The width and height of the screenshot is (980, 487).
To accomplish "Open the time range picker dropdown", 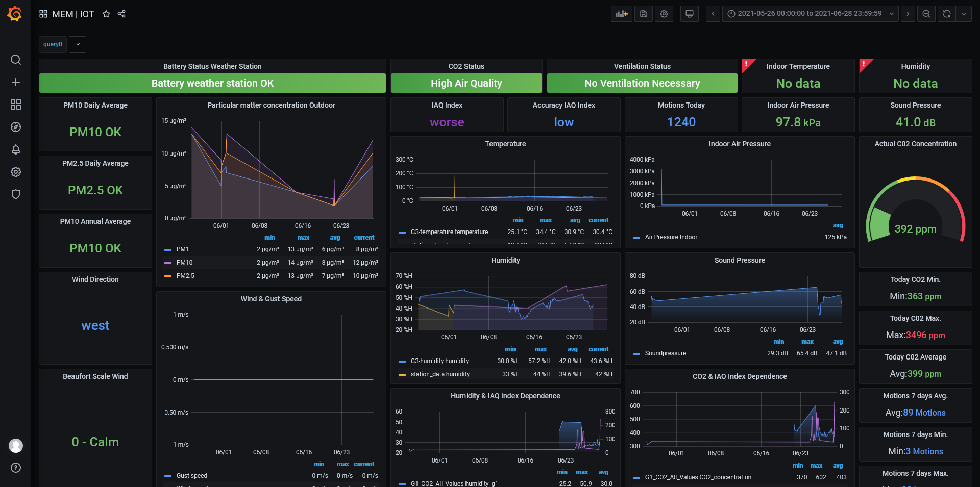I will click(x=810, y=14).
